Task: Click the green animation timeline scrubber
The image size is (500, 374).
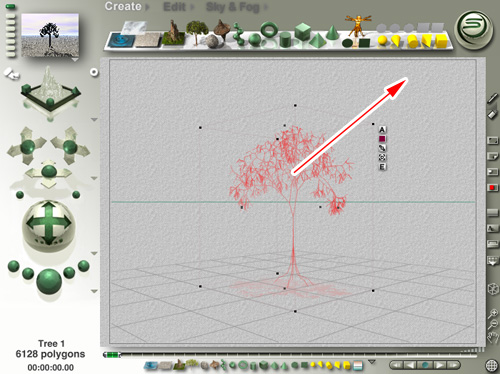Action: [112, 355]
